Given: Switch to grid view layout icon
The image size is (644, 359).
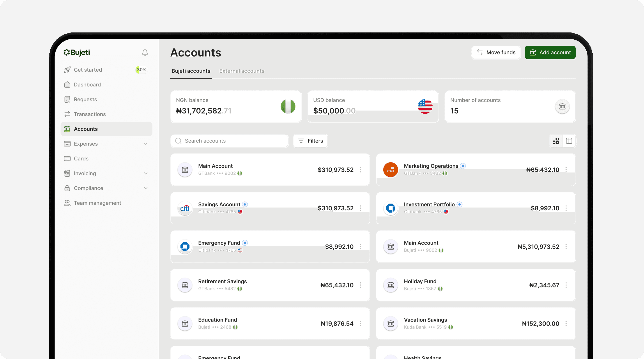Looking at the screenshot, I should coord(556,141).
